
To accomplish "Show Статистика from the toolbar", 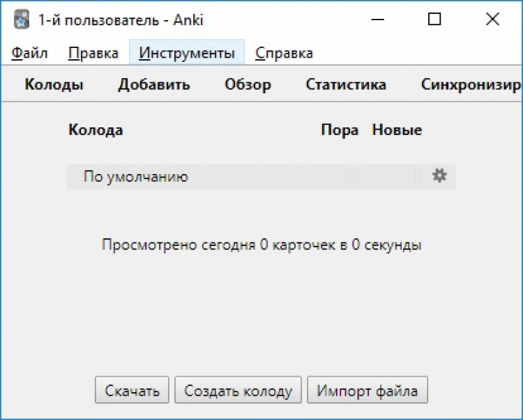I will coord(346,85).
